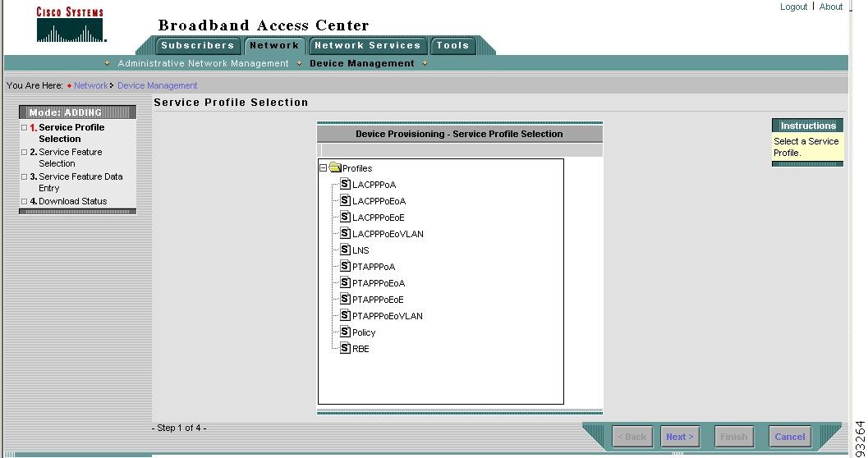Select the PTAPPPoA profile
This screenshot has width=868, height=458.
[x=374, y=268]
